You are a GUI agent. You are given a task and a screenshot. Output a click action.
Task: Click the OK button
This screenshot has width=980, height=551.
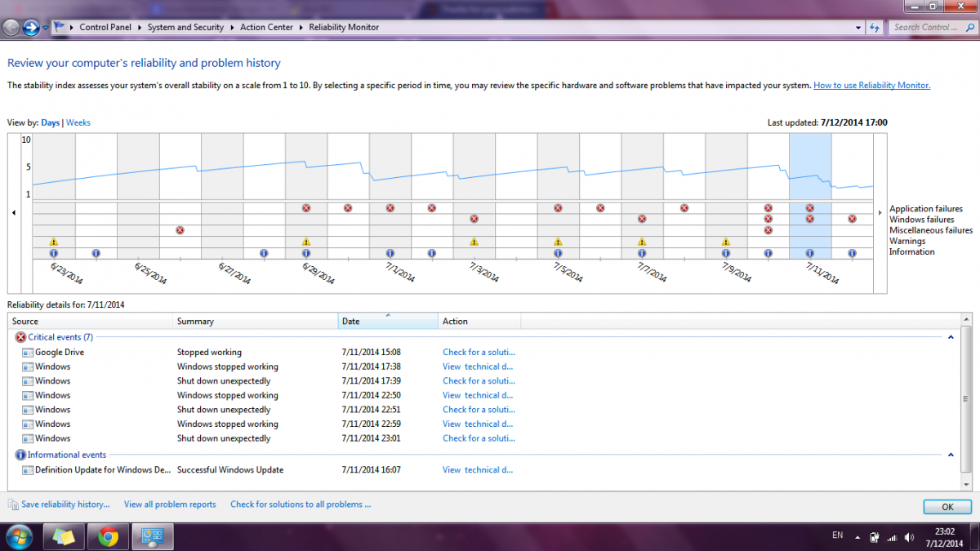(x=947, y=507)
